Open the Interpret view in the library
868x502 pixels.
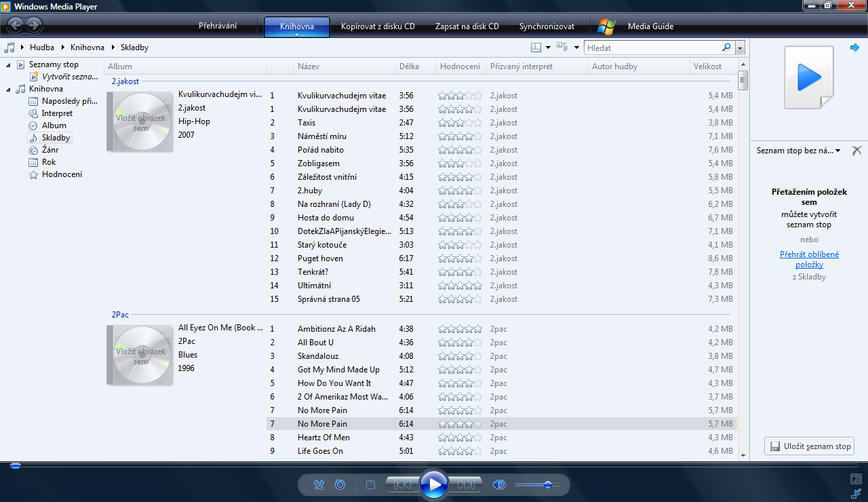click(57, 113)
